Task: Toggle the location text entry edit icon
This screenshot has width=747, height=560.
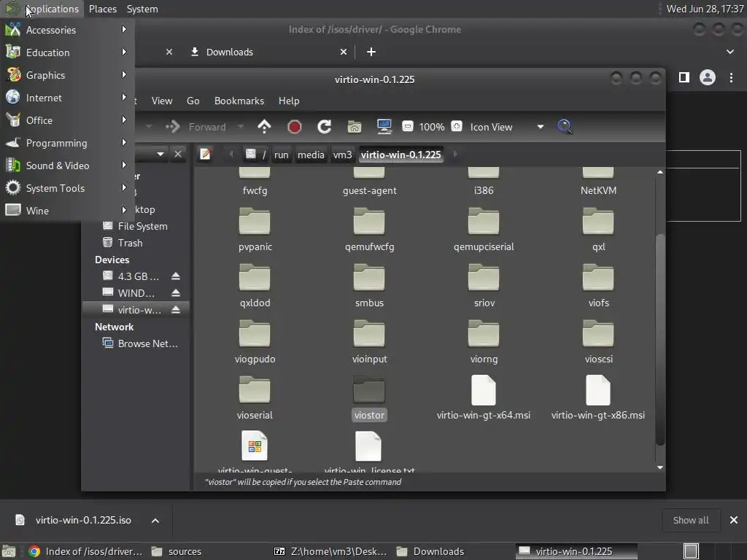Action: [205, 155]
